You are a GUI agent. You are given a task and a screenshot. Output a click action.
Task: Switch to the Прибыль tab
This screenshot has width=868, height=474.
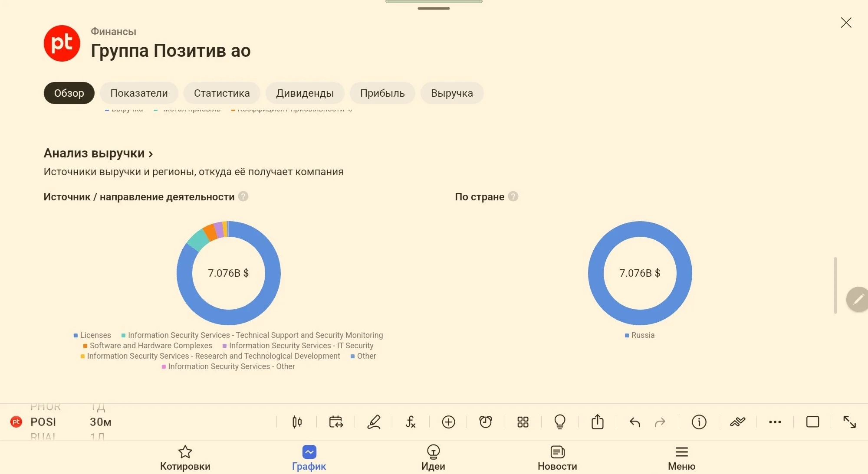[382, 93]
